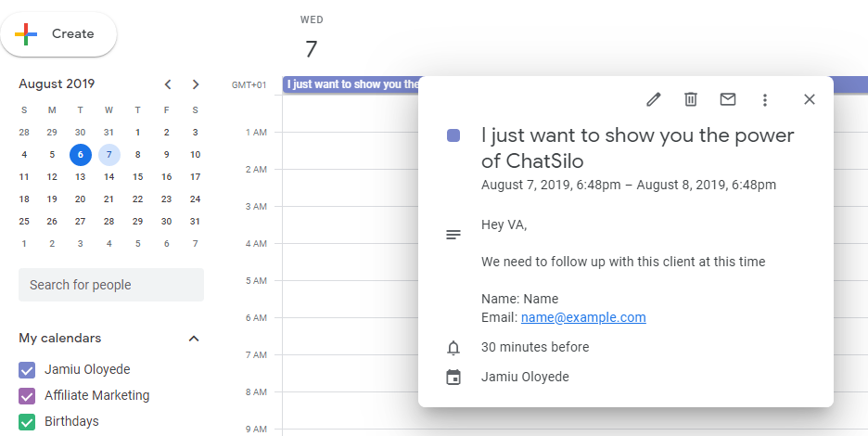Image resolution: width=868 pixels, height=436 pixels.
Task: Delete the event with trash icon
Action: tap(691, 99)
